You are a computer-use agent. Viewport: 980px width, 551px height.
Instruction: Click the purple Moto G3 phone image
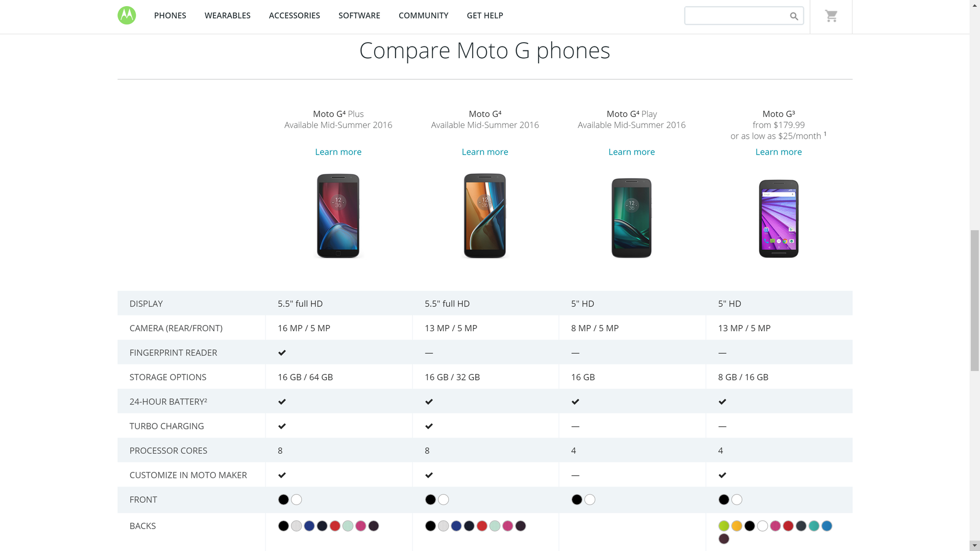pyautogui.click(x=778, y=218)
